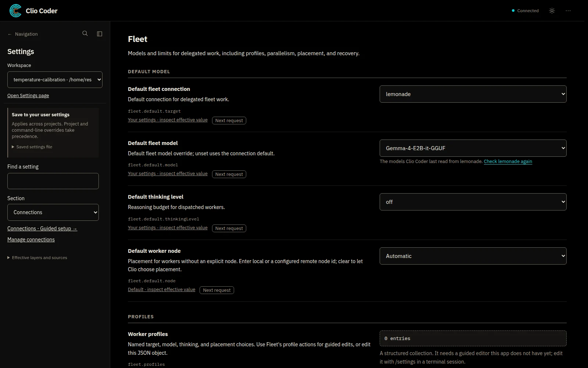Click the PROFILES section label
Viewport: 588px width, 368px height.
tap(141, 317)
